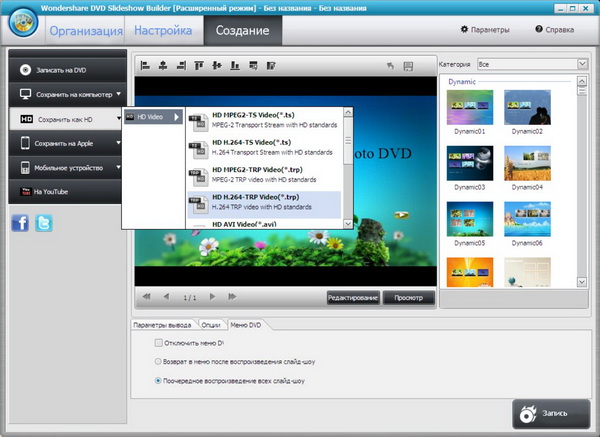Click the Редактирование button
The width and height of the screenshot is (600, 437).
(x=353, y=298)
